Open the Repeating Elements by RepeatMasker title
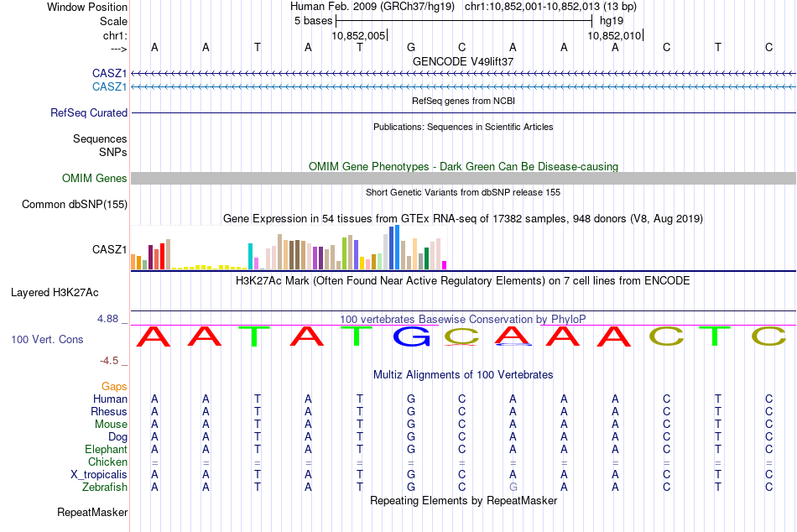This screenshot has height=532, width=797. pyautogui.click(x=463, y=500)
